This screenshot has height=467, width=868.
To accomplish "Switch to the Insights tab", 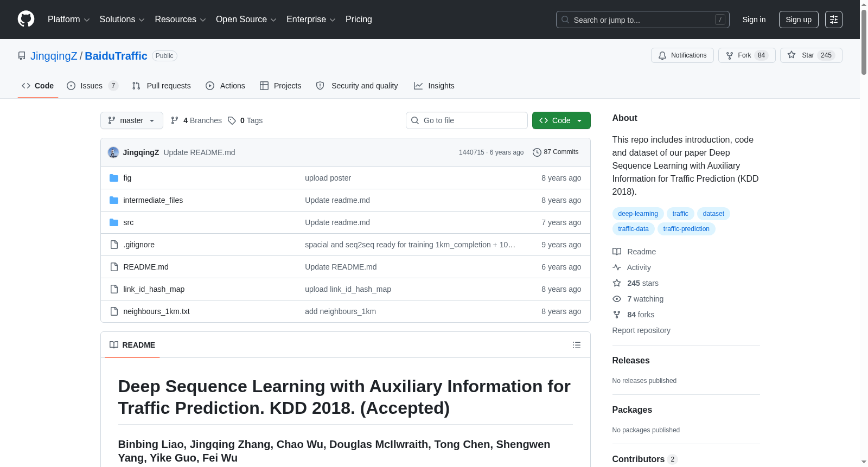I will click(x=434, y=86).
